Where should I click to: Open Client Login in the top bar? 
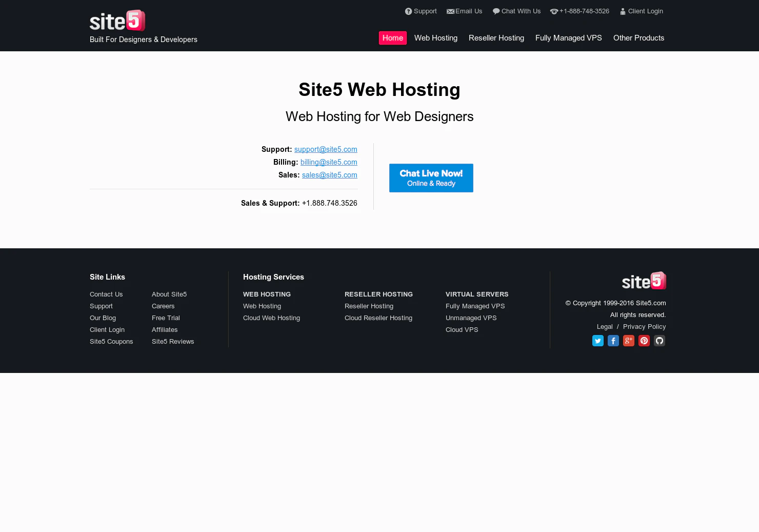tap(642, 11)
